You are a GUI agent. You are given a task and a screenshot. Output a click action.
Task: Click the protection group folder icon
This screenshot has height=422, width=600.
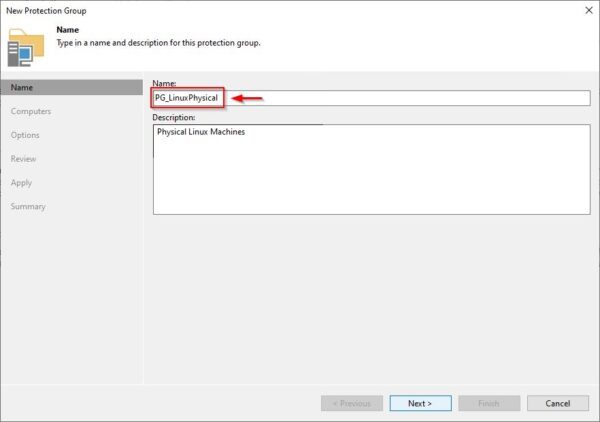coord(26,47)
